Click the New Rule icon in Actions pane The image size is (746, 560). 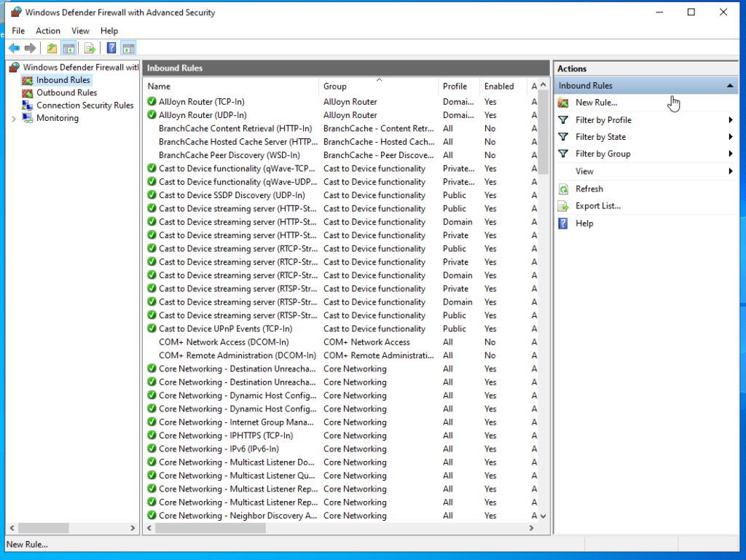(x=563, y=103)
